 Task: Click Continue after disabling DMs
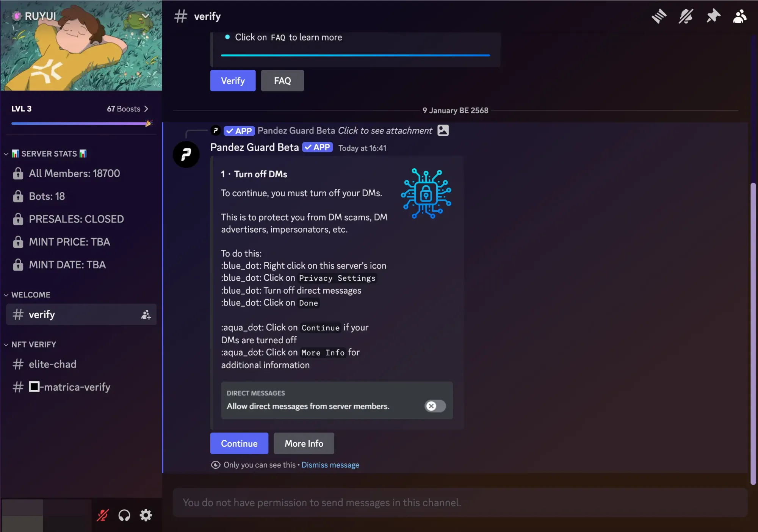238,443
